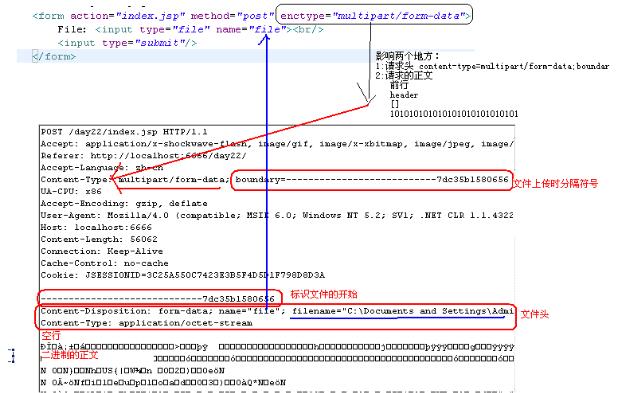This screenshot has height=393, width=631.
Task: Click the red label 标识文件的开始
Action: [324, 294]
